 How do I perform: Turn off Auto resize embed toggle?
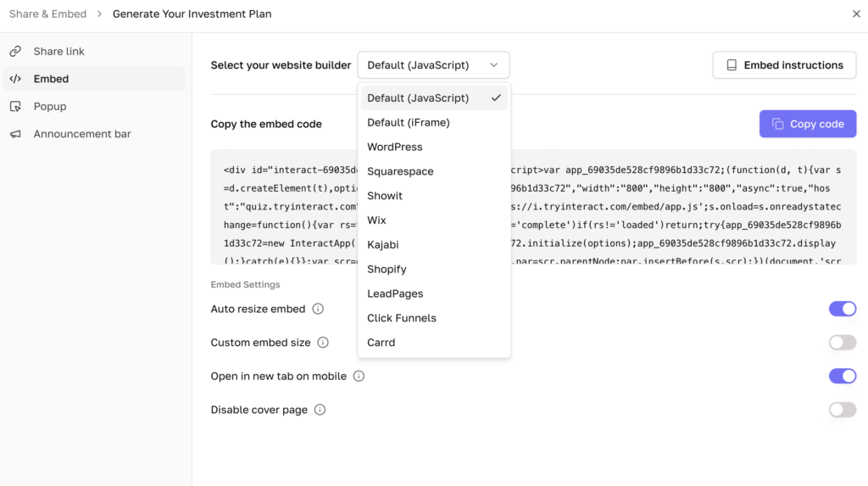pyautogui.click(x=842, y=309)
